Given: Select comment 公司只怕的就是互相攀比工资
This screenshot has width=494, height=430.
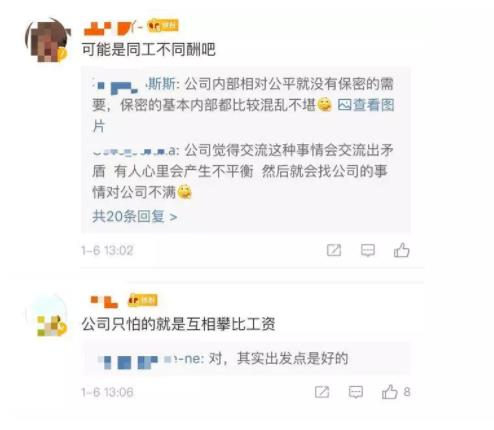Looking at the screenshot, I should click(x=178, y=324).
